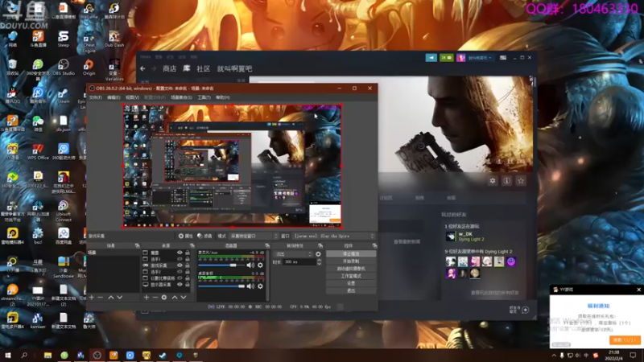The width and height of the screenshot is (644, 362).
Task: Pop out the audio Mixer dock panel
Action: coord(267,245)
